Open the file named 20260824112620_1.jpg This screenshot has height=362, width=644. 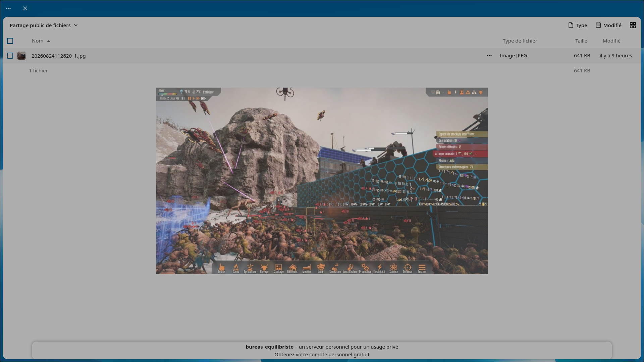[x=59, y=56]
